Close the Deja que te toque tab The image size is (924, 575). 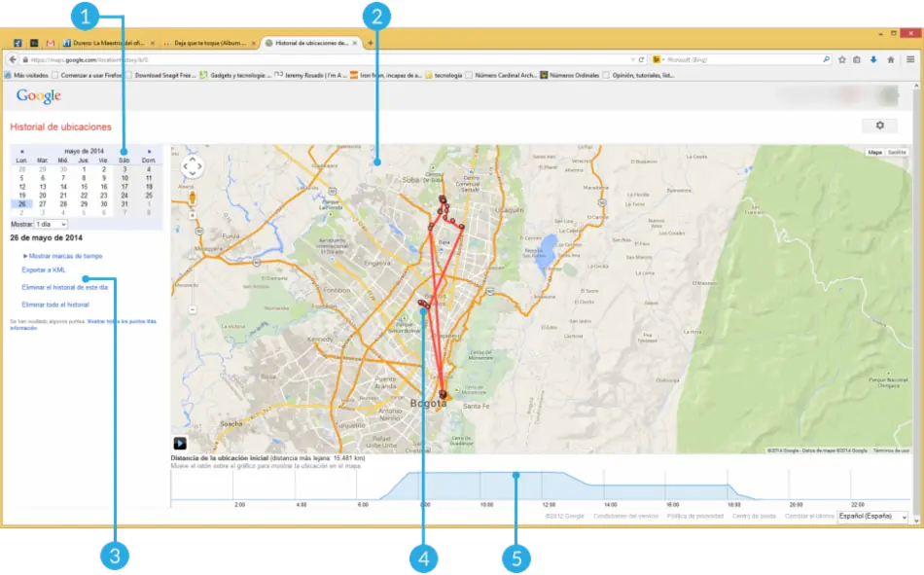tap(254, 43)
